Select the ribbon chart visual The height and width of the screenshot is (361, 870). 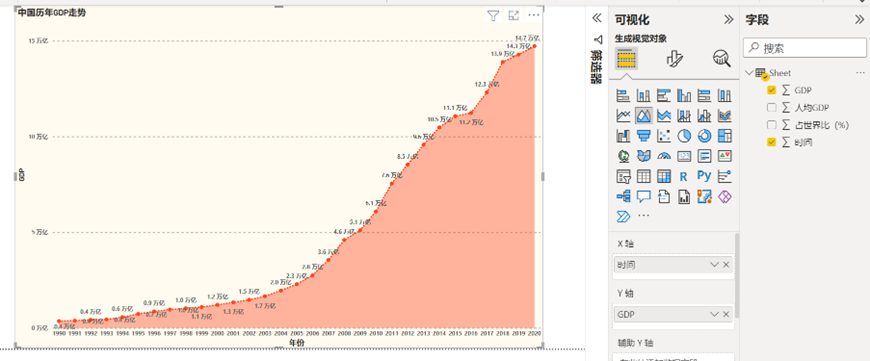click(x=725, y=115)
